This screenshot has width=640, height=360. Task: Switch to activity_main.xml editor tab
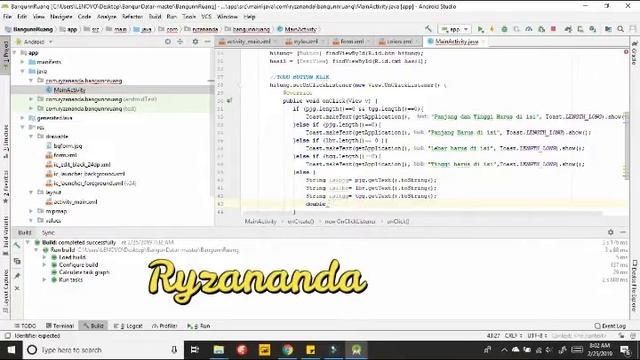[x=248, y=42]
